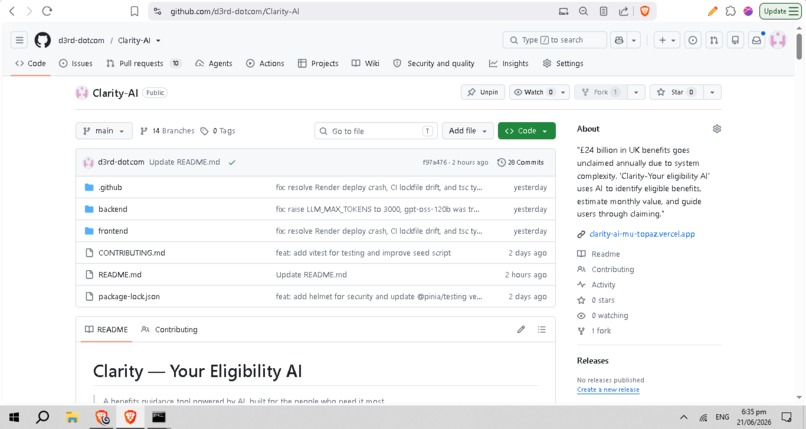806x429 pixels.
Task: Open Security and quality tab
Action: click(x=434, y=64)
